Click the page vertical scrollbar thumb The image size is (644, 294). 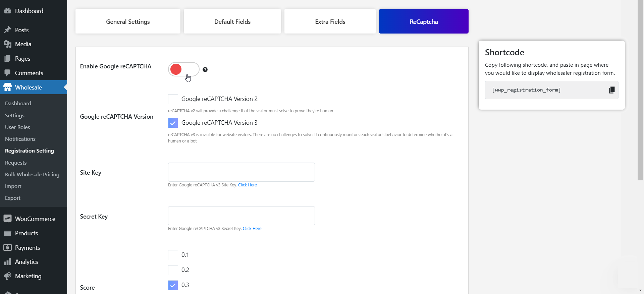[x=640, y=90]
